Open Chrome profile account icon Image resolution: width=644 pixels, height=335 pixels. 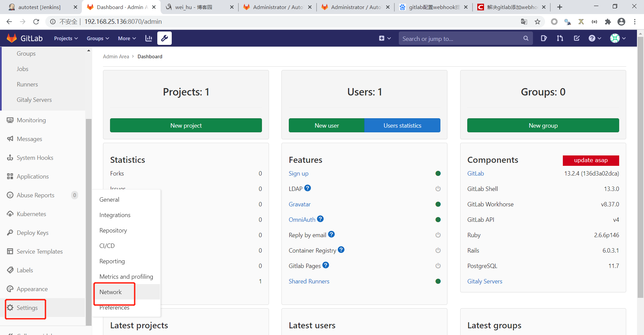[621, 21]
